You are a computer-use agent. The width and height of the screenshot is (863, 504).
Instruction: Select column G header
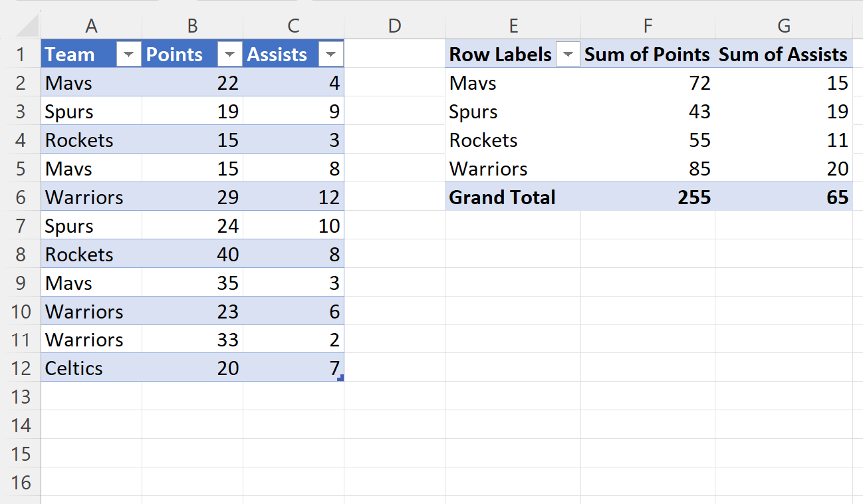point(784,25)
